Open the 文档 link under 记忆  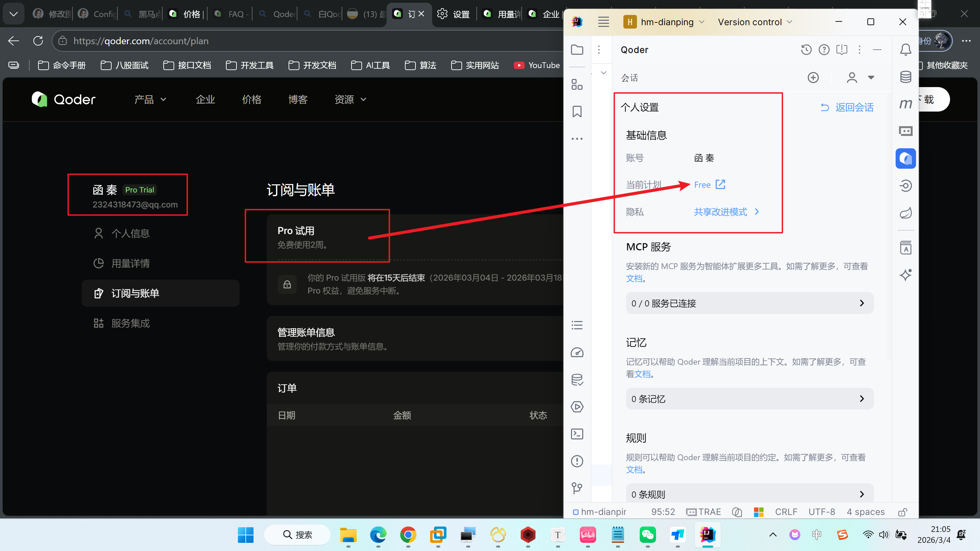pos(642,374)
